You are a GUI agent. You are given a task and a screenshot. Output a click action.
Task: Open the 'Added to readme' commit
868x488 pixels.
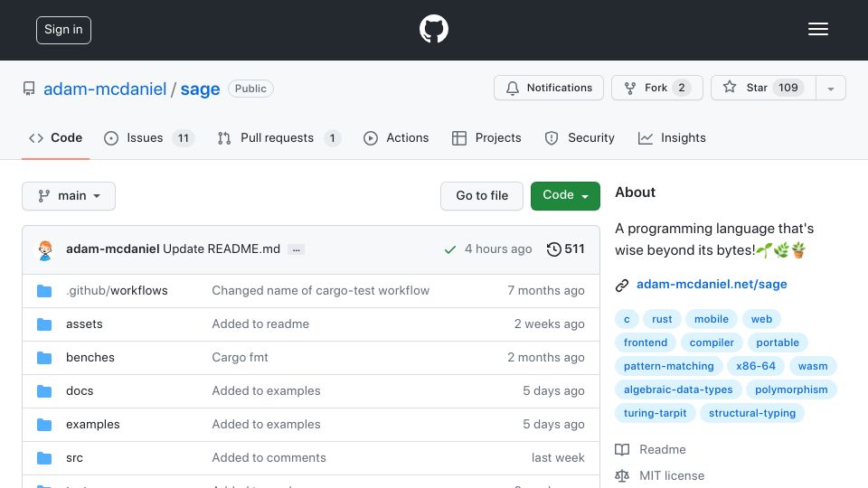260,324
